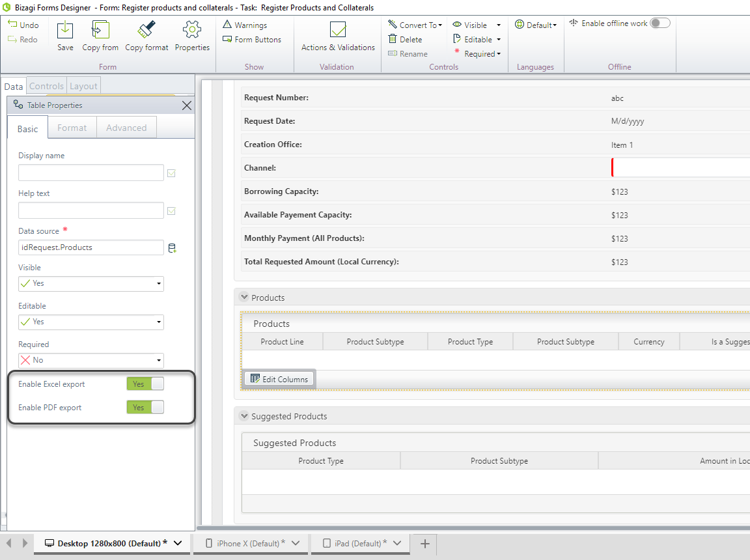Rename the selected control
This screenshot has height=560, width=750.
pyautogui.click(x=408, y=53)
